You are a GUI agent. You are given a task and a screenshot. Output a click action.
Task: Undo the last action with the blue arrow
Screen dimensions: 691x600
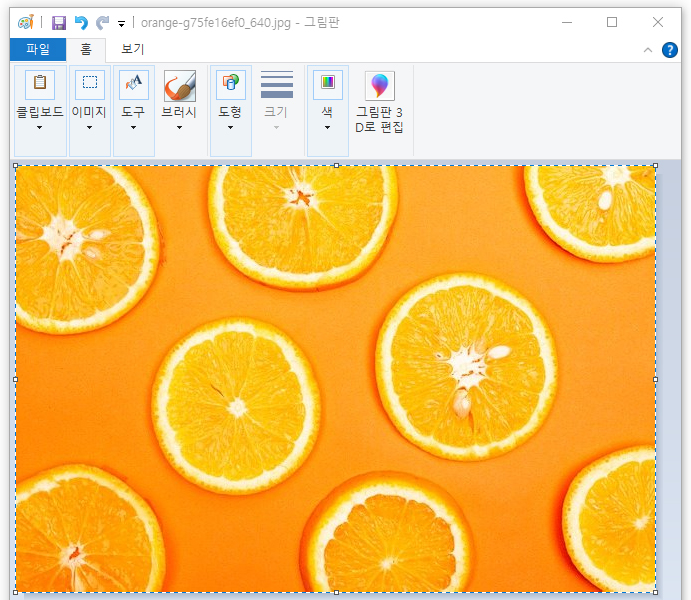(81, 22)
